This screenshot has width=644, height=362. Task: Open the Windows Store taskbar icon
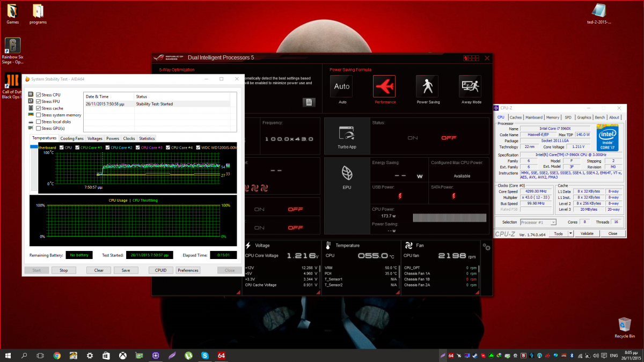(106, 355)
